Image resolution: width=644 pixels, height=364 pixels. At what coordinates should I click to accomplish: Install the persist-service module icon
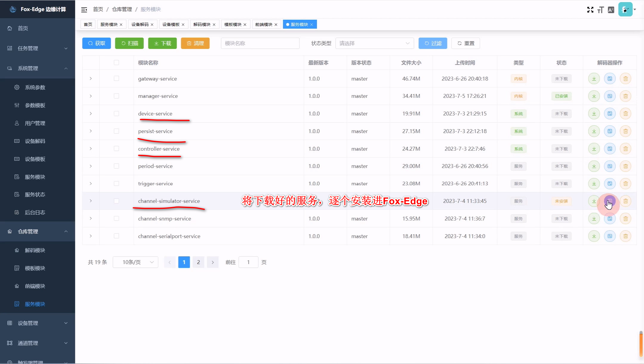click(610, 131)
